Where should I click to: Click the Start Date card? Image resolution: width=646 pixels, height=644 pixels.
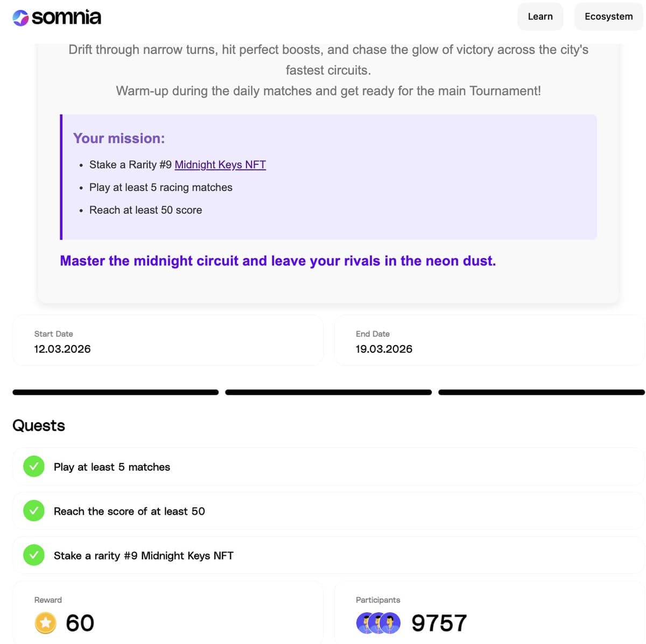(167, 341)
